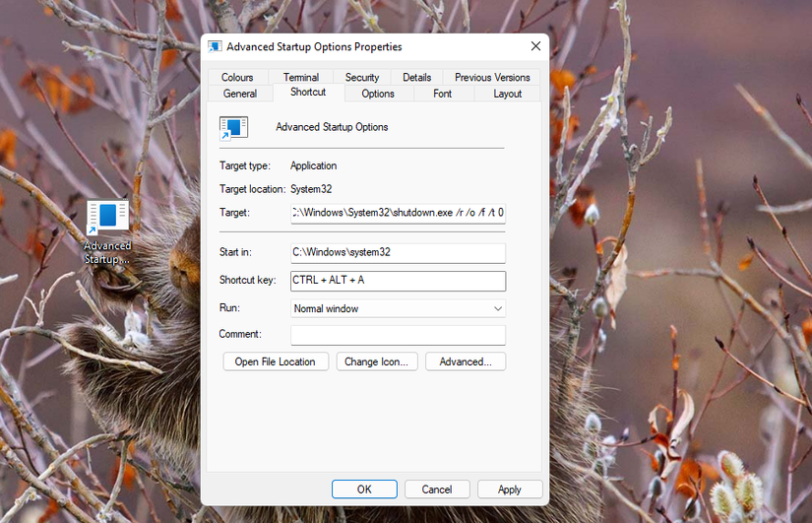Click the Shortcut key field
This screenshot has height=523, width=812.
click(x=398, y=281)
